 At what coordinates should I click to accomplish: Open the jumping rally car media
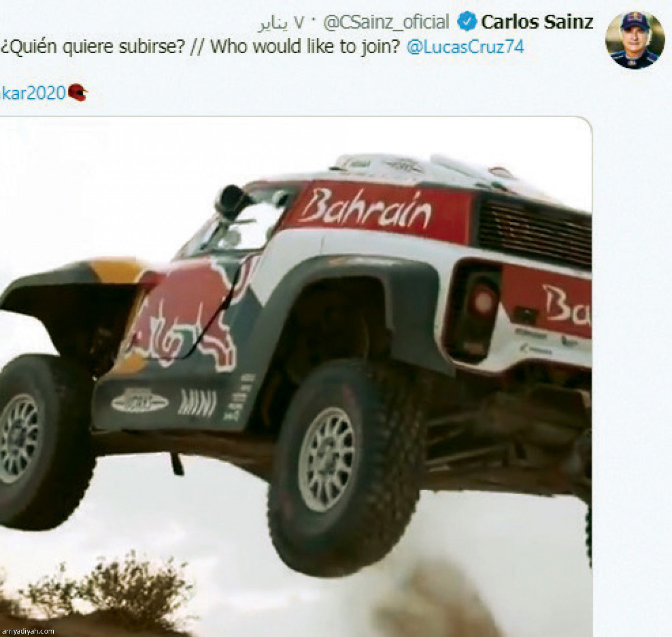coord(296,375)
